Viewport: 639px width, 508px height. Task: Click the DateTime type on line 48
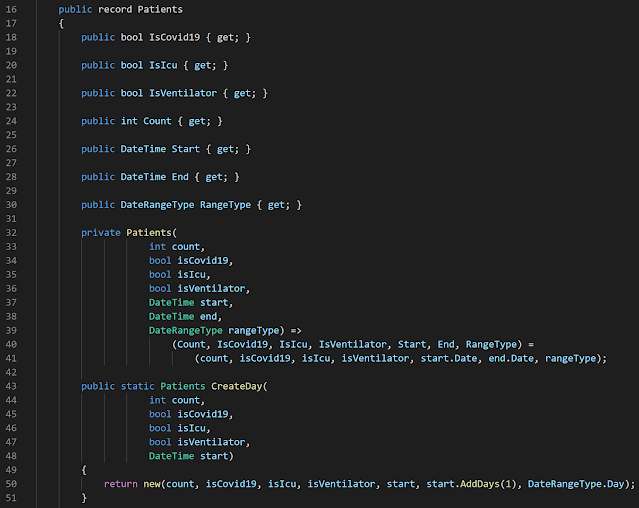[172, 456]
